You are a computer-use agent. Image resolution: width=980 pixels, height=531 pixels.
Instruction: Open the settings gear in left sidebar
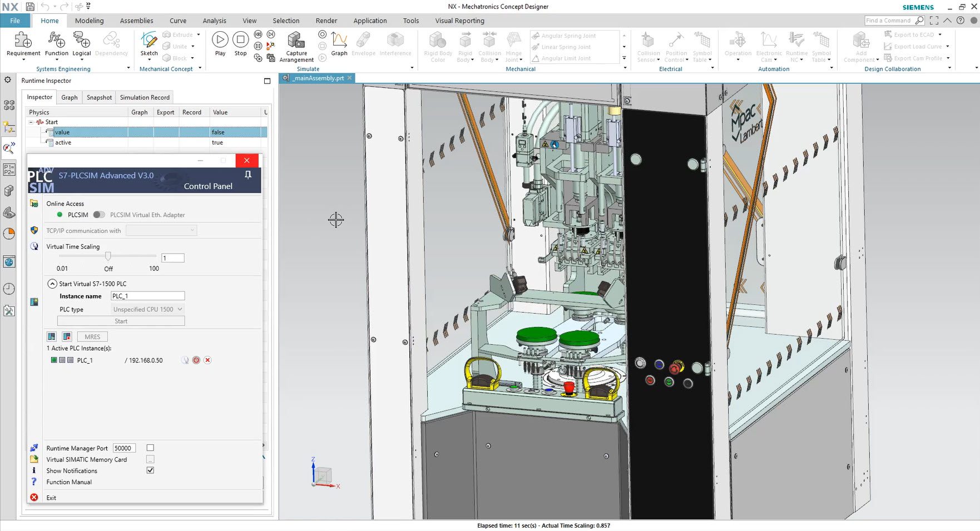pos(8,80)
